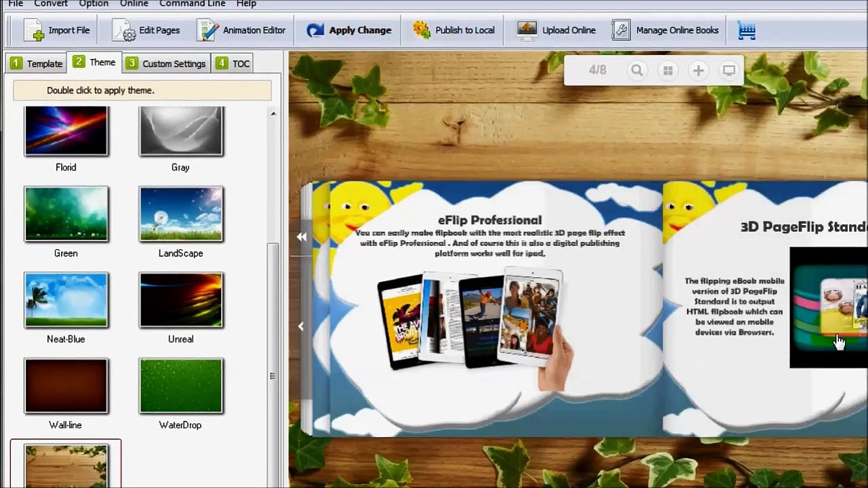Click the shopping cart icon
The height and width of the screenshot is (488, 868).
(747, 30)
